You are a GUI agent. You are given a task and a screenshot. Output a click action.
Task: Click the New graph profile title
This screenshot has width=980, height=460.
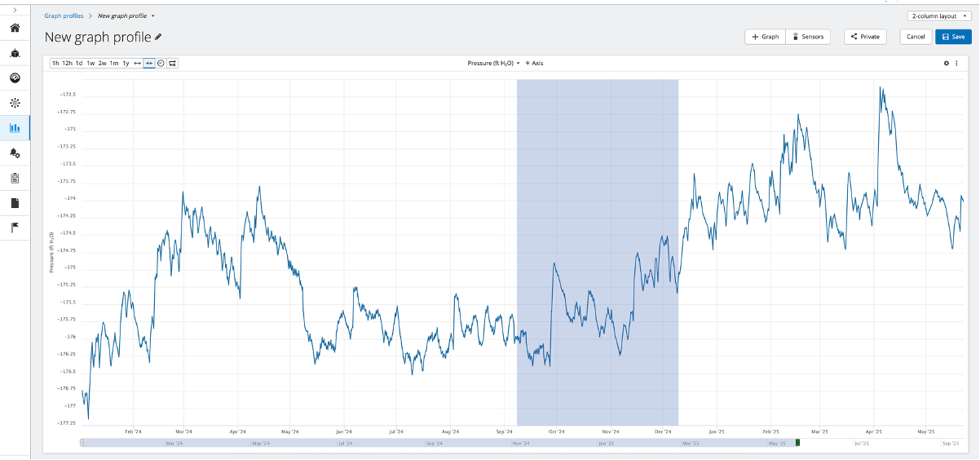(98, 37)
